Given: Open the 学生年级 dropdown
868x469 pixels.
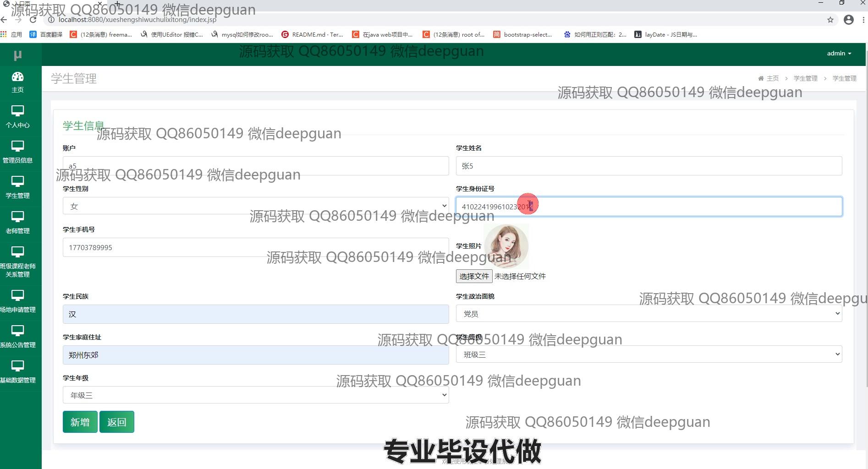Looking at the screenshot, I should (x=255, y=395).
